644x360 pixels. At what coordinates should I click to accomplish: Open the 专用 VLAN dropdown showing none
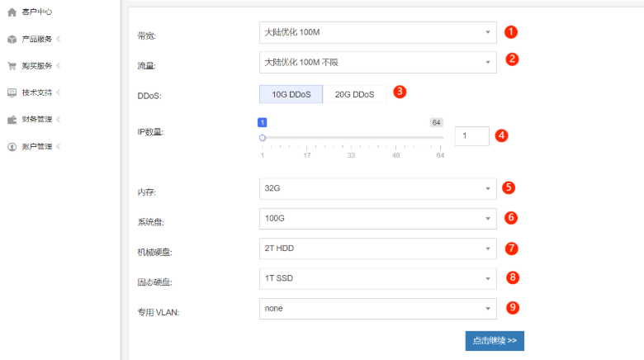pos(378,309)
